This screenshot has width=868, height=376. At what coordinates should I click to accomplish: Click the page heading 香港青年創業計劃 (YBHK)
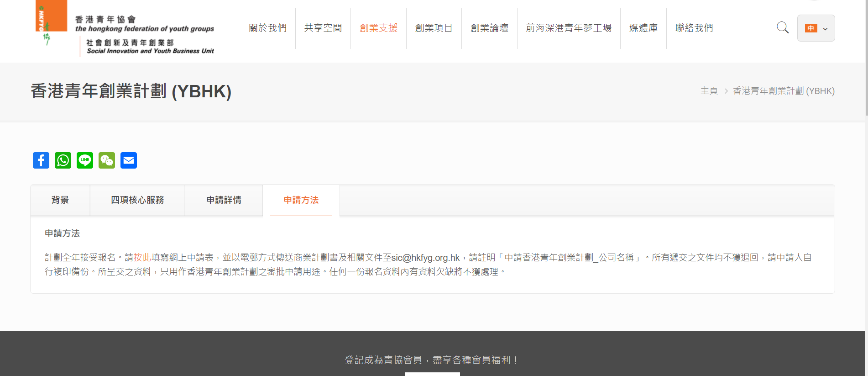(131, 91)
